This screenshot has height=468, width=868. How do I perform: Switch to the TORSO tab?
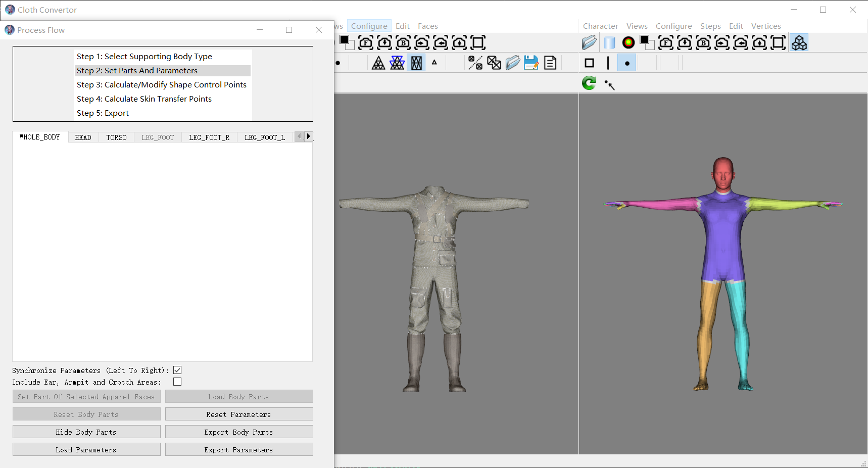pos(116,137)
